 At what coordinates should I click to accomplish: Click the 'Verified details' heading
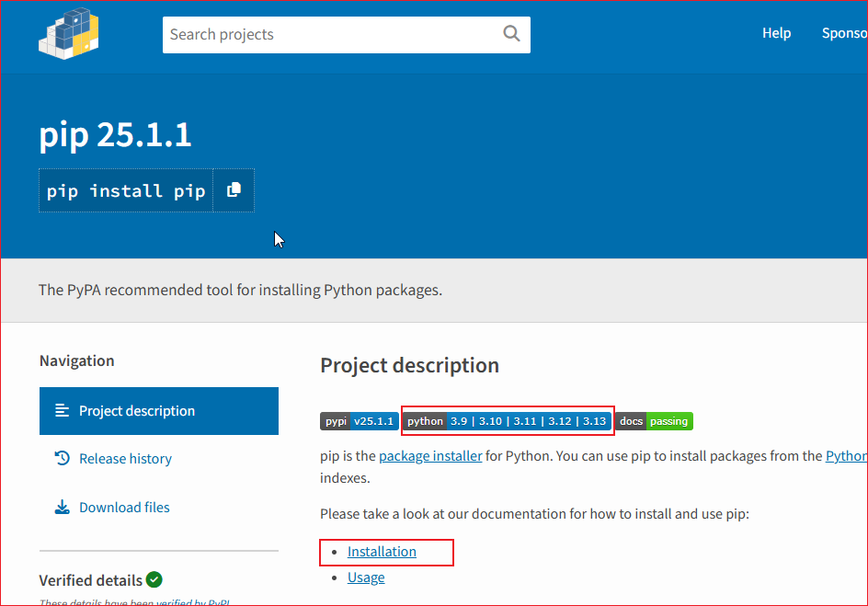(90, 580)
